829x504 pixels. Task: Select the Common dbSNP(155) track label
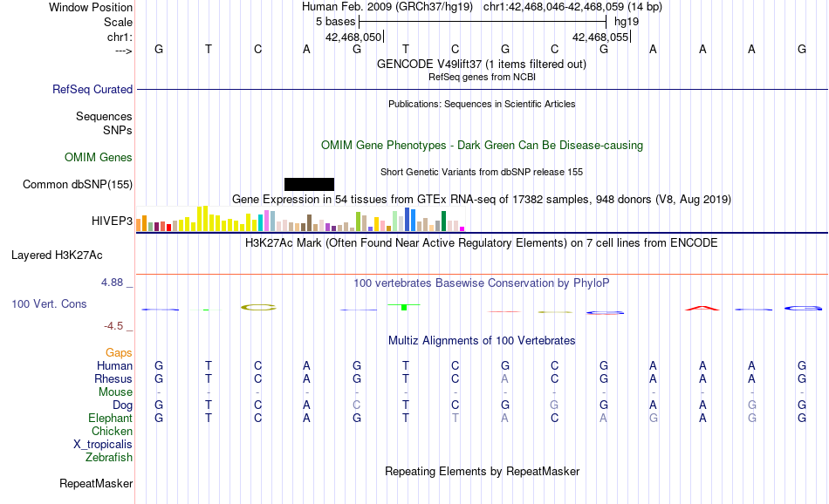point(78,184)
